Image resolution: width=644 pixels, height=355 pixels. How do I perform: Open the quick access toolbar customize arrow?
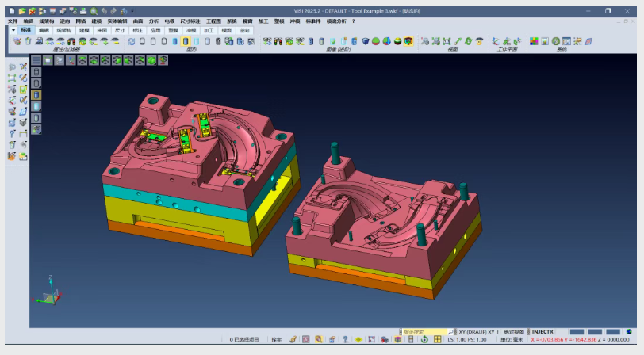pos(132,11)
